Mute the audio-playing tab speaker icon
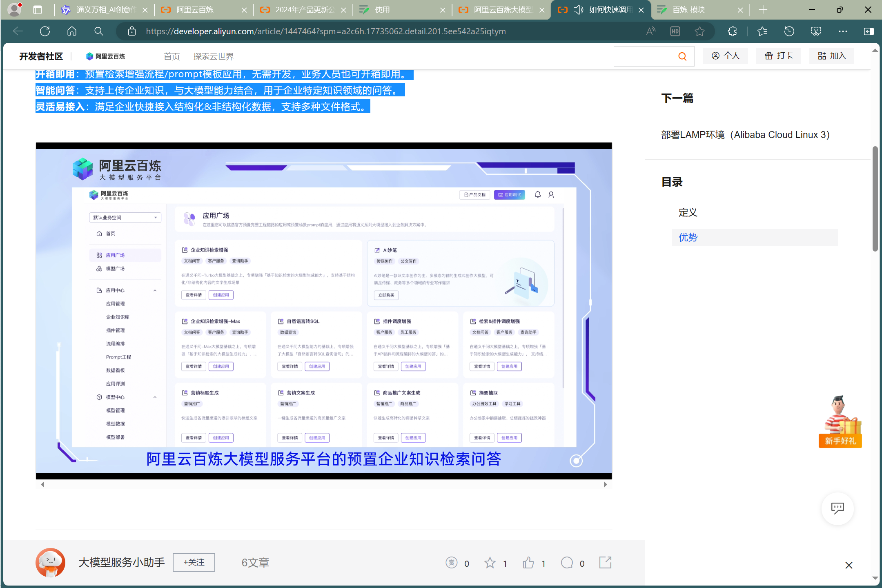The height and width of the screenshot is (588, 882). click(x=578, y=10)
